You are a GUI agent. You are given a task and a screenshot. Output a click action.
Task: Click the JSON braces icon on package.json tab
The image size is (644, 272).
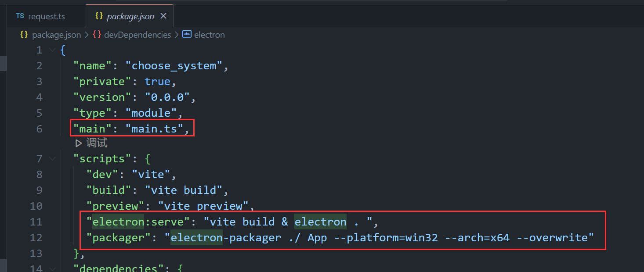tap(99, 16)
